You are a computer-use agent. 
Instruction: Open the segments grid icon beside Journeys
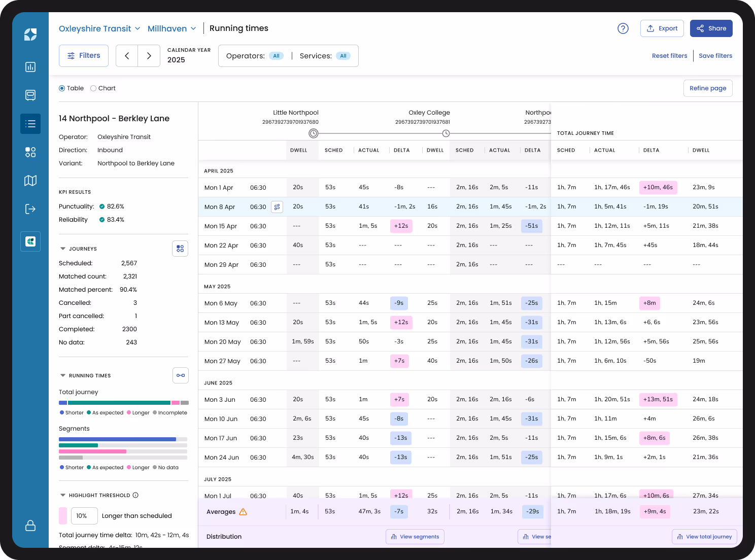pyautogui.click(x=180, y=248)
